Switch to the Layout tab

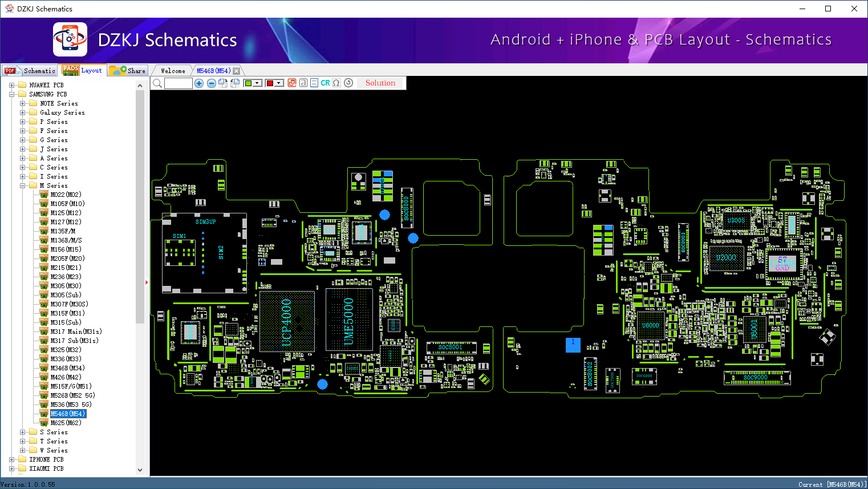83,70
